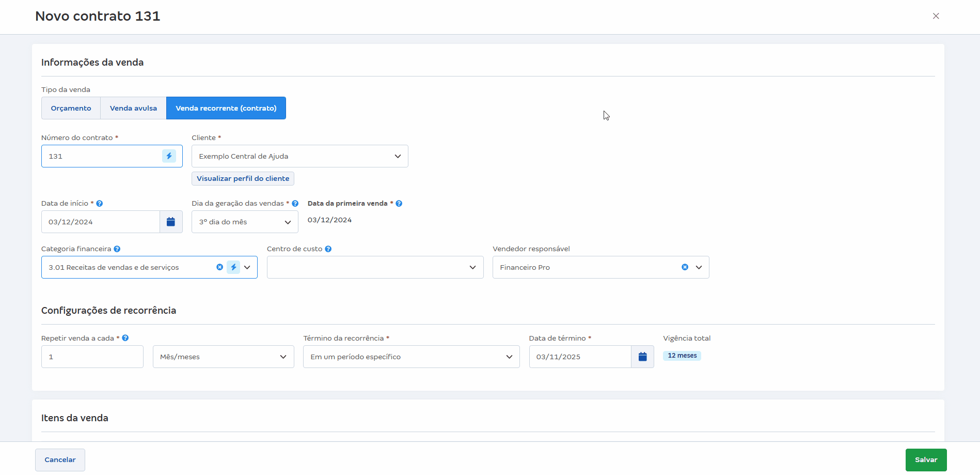Click the Repetir venda a cada number field
Viewport: 980px width, 475px height.
pos(92,357)
